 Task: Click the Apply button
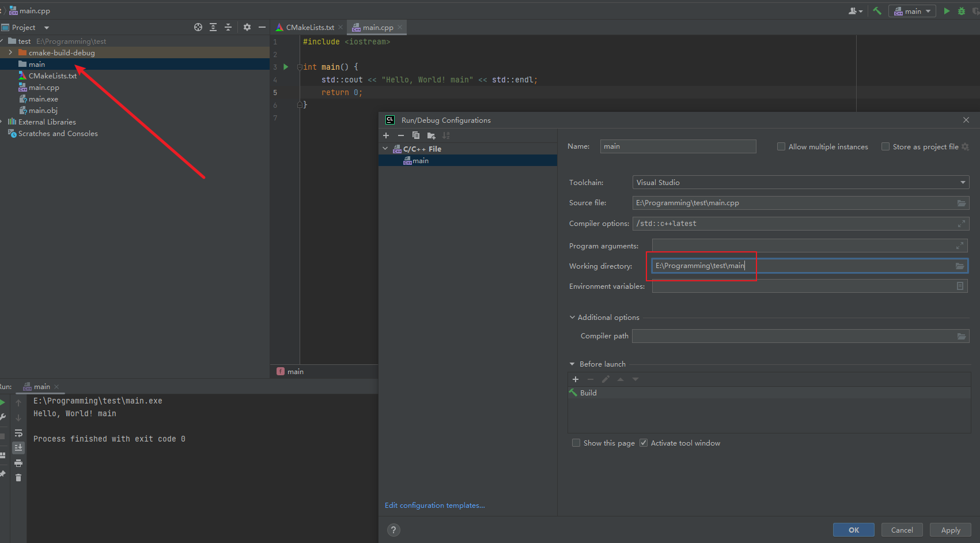coord(951,530)
